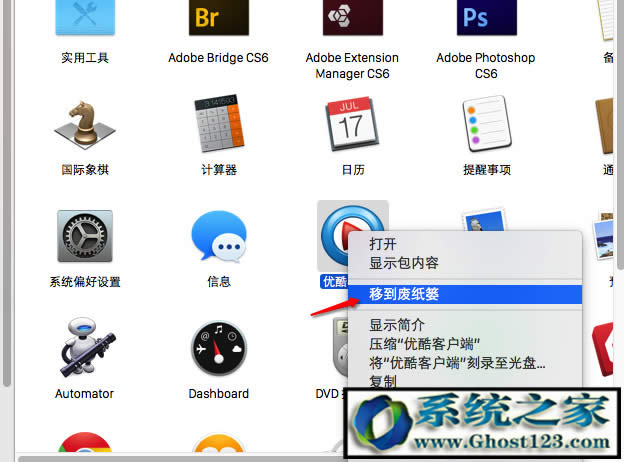Select 移到废纸篓 to trash the app

coord(404,294)
